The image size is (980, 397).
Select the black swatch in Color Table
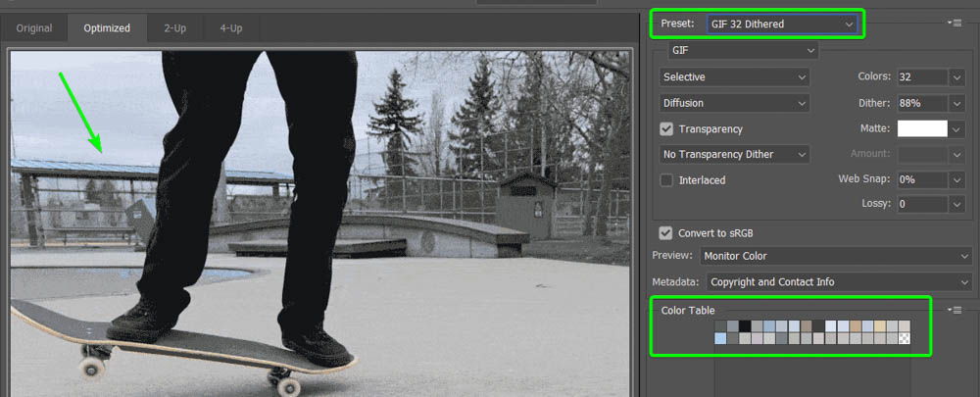745,326
